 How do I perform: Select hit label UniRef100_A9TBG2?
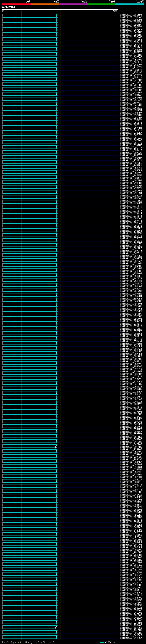click(131, 316)
